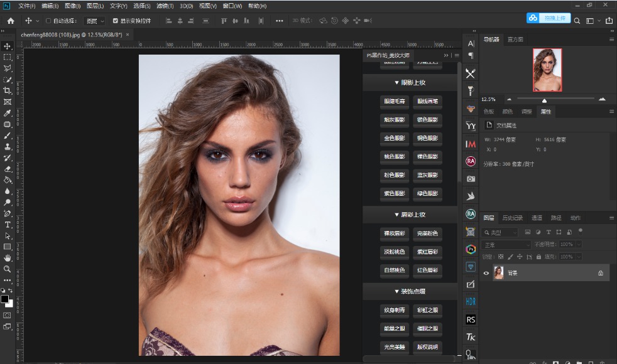This screenshot has width=617, height=364.
Task: Select the Crop tool
Action: pos(7,91)
